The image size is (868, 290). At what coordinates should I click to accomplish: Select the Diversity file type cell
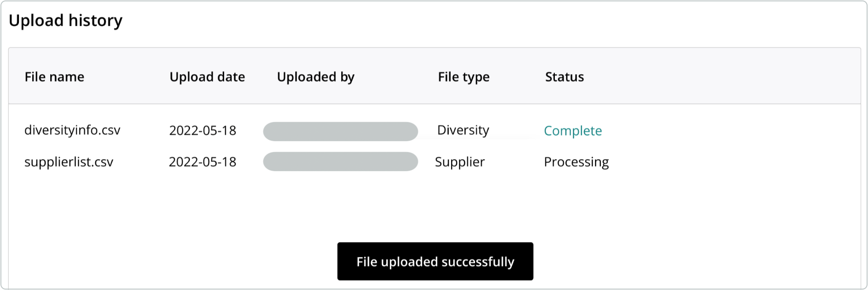(463, 130)
